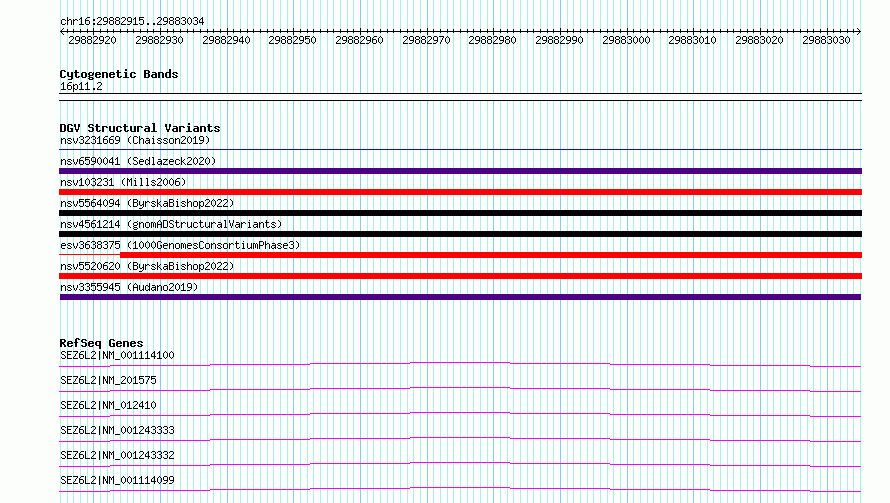Open the Cytogenetic Bands track heading

119,74
